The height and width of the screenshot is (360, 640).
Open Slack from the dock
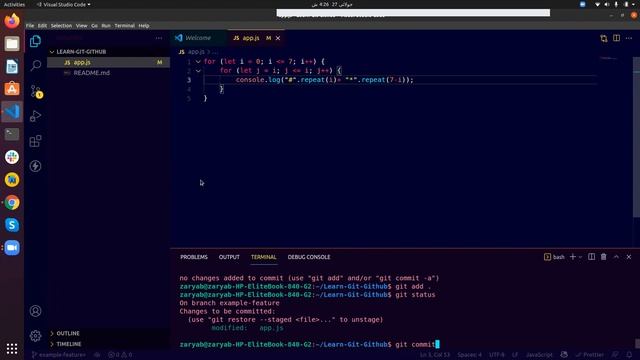click(x=12, y=157)
